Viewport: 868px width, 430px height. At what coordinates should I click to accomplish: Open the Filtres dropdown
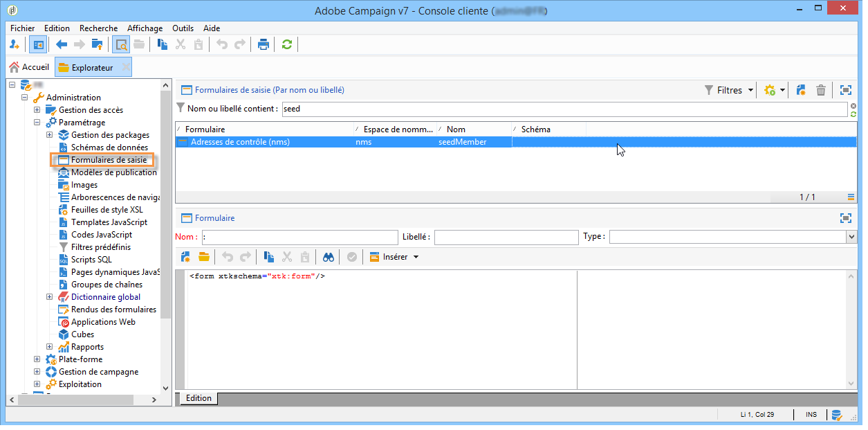pos(730,90)
